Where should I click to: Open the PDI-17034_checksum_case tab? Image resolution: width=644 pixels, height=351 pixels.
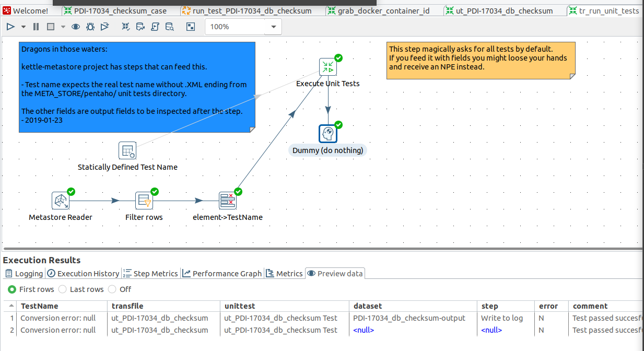pos(116,10)
